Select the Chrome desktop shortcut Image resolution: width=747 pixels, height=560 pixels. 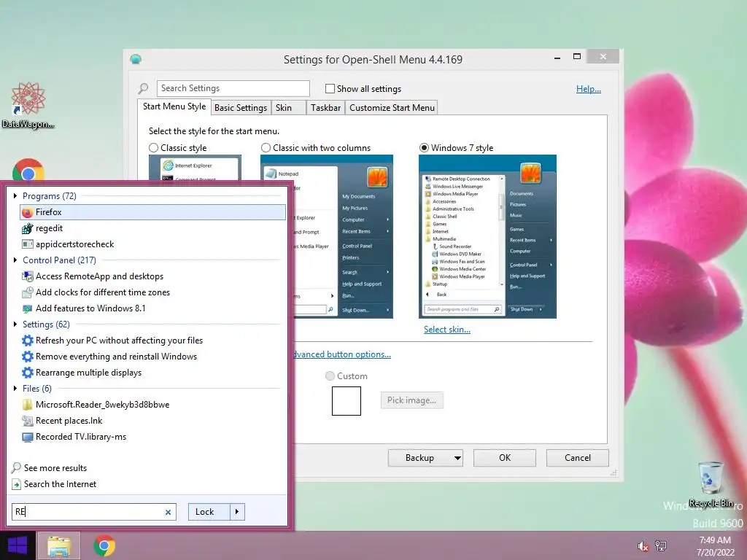(28, 169)
